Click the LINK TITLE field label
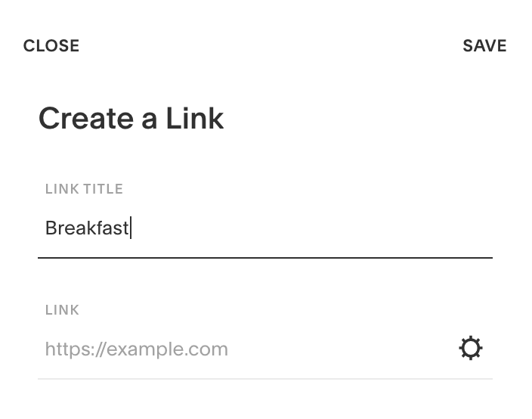Screen dimensions: 532x419 (84, 189)
